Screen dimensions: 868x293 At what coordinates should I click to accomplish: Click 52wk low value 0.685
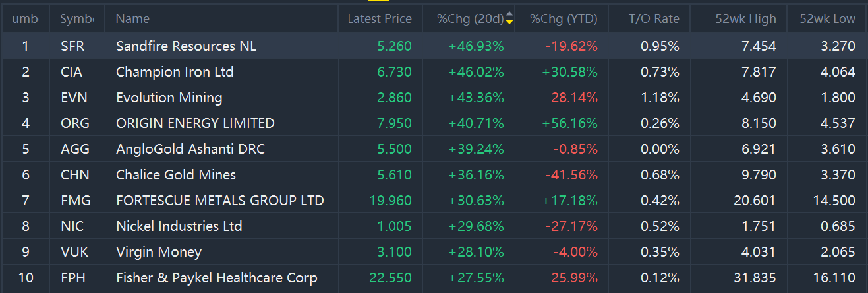838,226
